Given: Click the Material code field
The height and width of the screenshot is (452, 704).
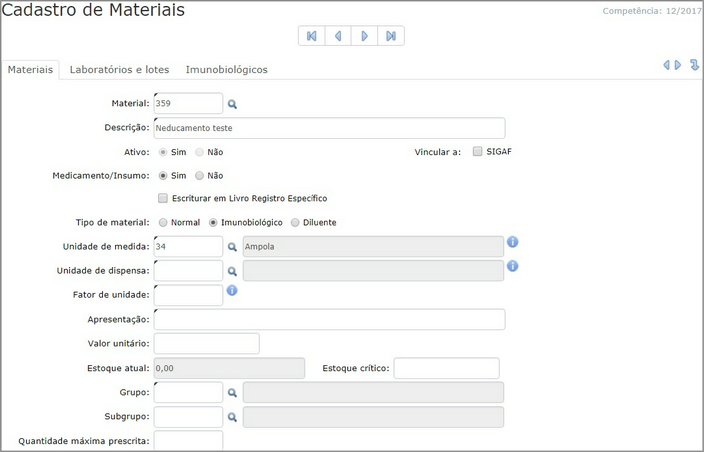Looking at the screenshot, I should (188, 103).
